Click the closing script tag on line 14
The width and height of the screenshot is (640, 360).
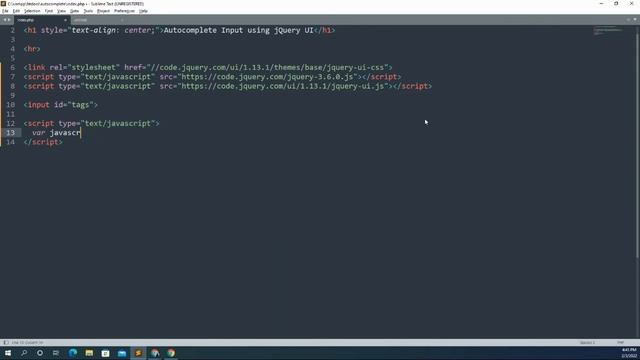[43, 142]
